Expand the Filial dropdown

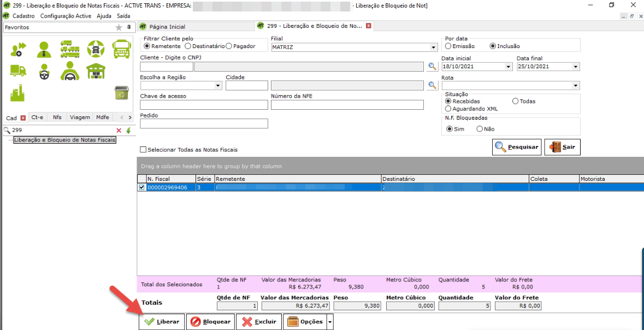pyautogui.click(x=433, y=48)
